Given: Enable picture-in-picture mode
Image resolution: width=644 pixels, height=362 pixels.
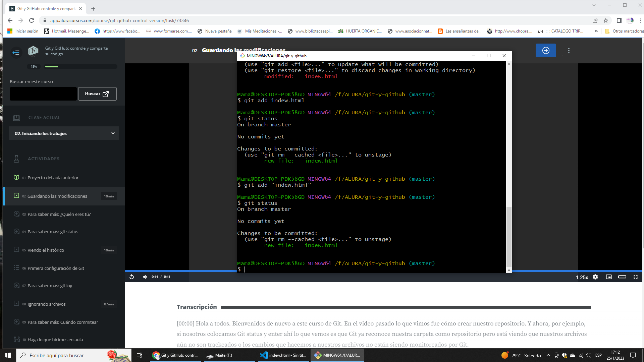Looking at the screenshot, I should [609, 277].
